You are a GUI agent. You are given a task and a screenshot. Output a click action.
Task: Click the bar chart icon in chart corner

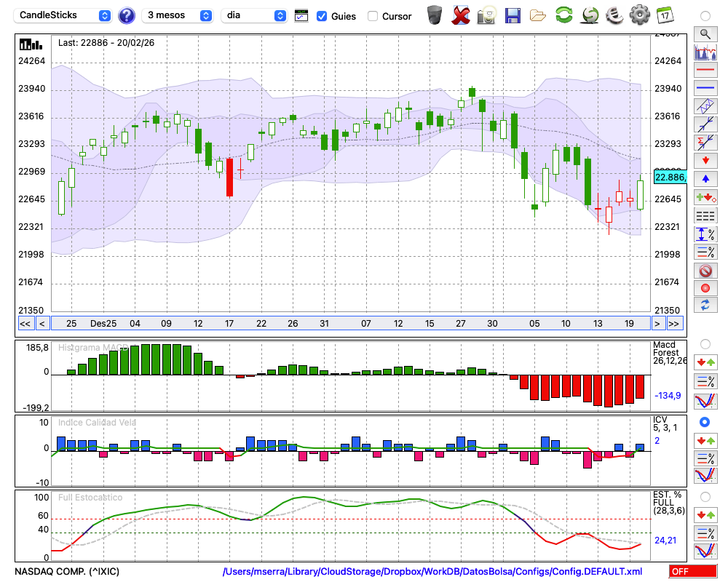31,44
